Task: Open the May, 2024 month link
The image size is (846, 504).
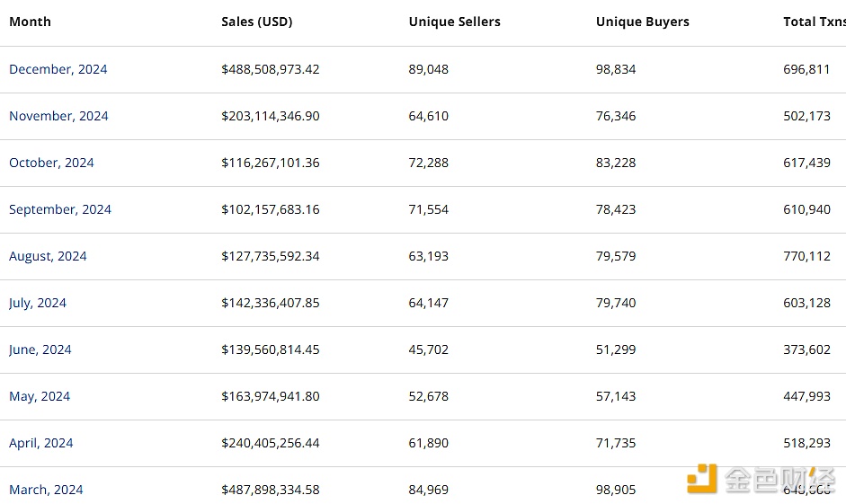Action: click(40, 397)
